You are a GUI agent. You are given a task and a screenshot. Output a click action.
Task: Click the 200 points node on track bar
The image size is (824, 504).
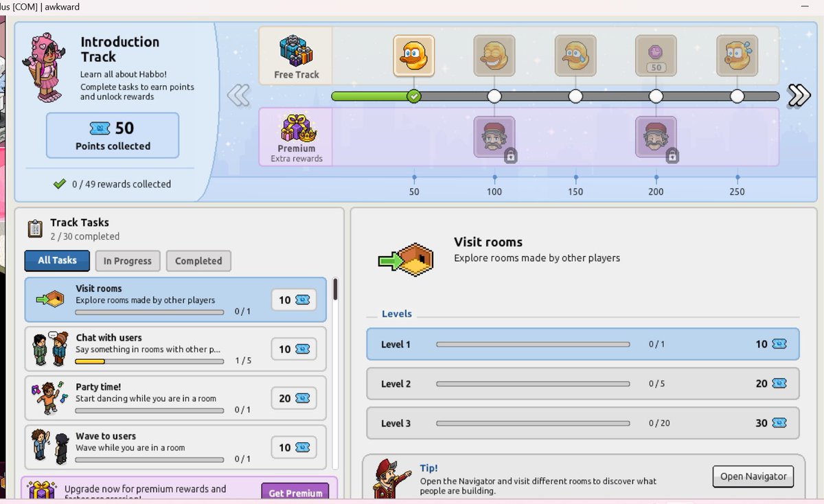click(656, 96)
